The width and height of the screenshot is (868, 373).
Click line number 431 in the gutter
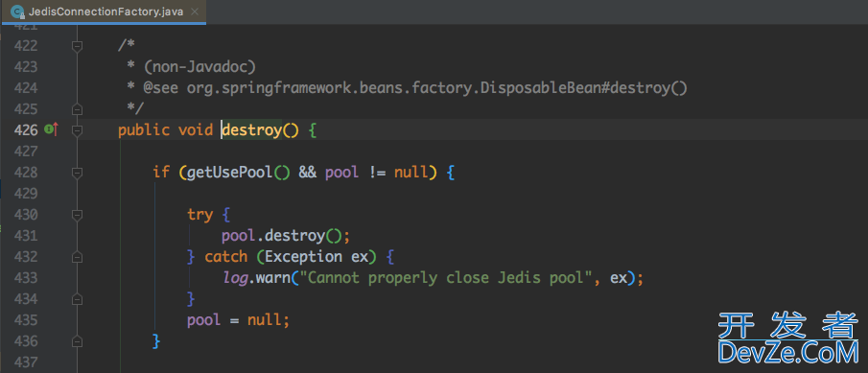tap(26, 236)
